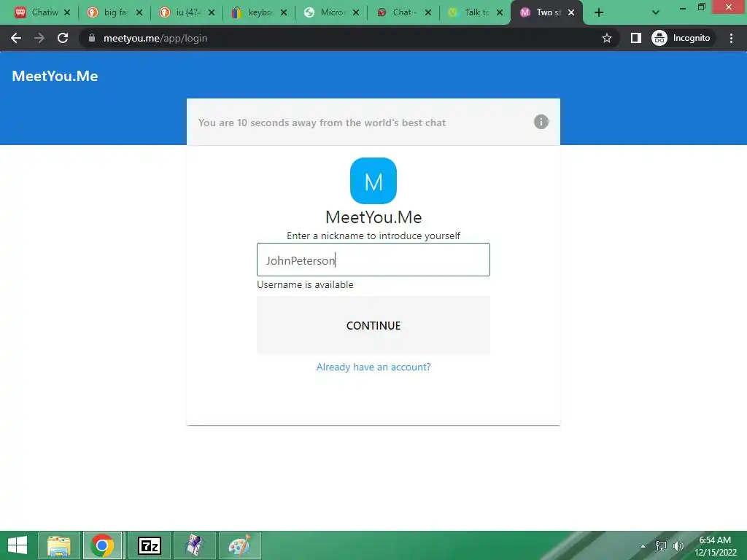Click the volume speaker tray icon
The width and height of the screenshot is (747, 560).
678,546
